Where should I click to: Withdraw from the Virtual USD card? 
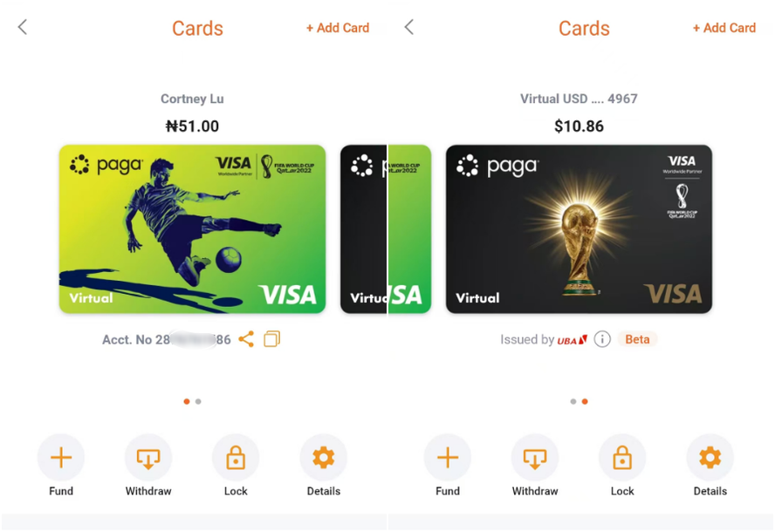[535, 457]
